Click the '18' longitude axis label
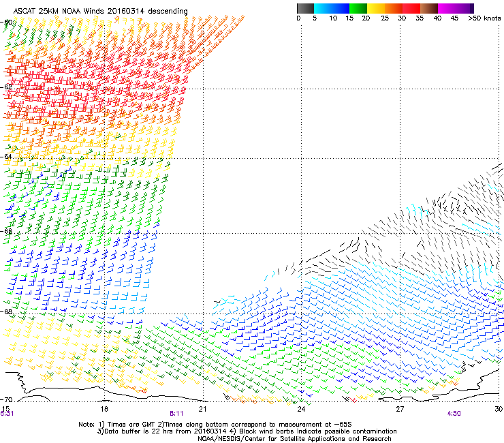Screen dimensions: 504x443 click(104, 409)
